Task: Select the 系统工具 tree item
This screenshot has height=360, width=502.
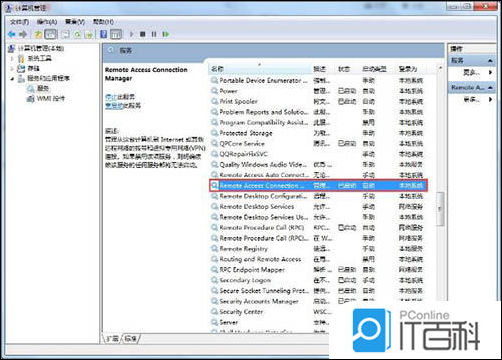Action: [39, 58]
